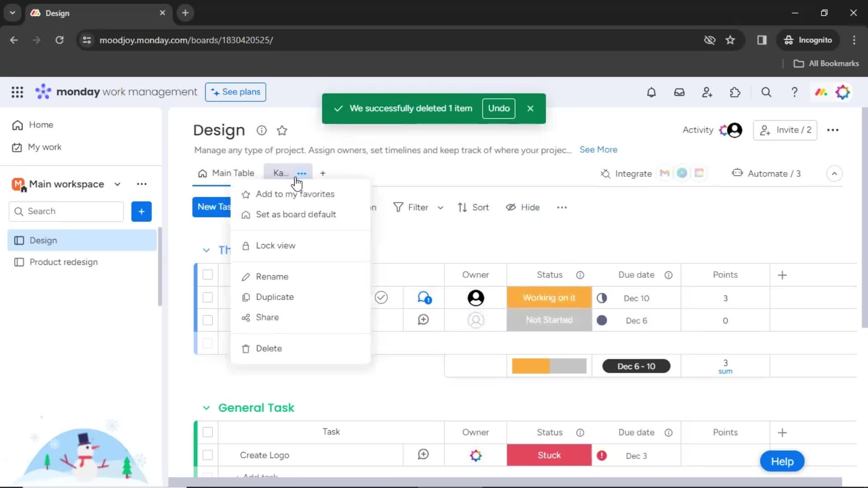Click the See More link in description
Image resolution: width=868 pixels, height=488 pixels.
click(599, 150)
